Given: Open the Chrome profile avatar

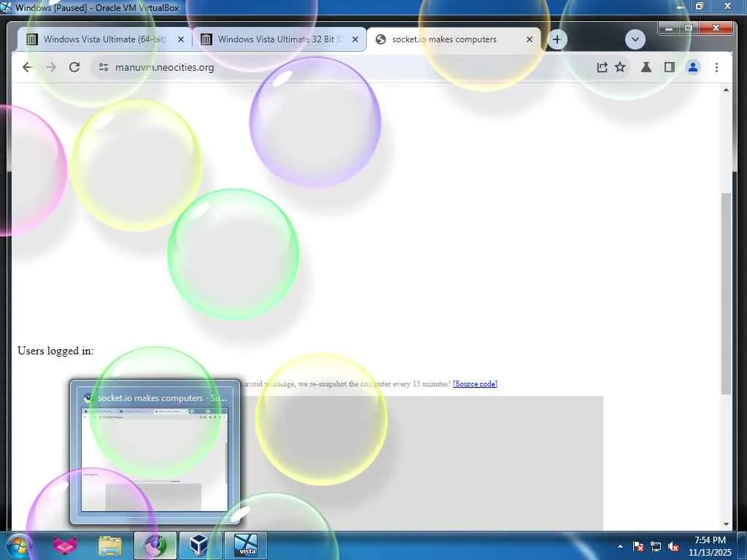Looking at the screenshot, I should [693, 67].
